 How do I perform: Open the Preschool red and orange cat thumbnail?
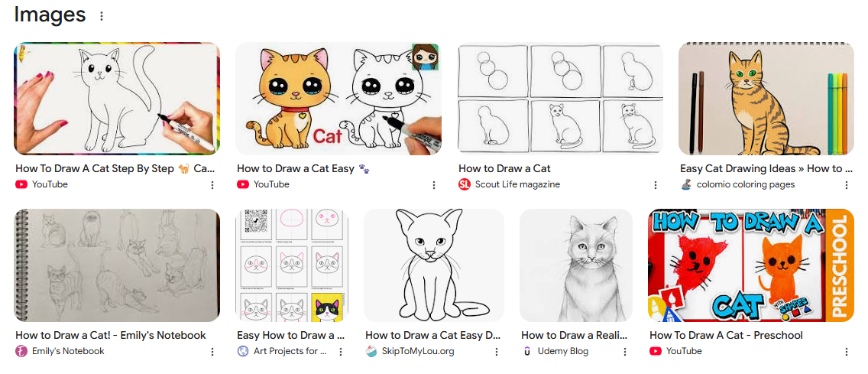tap(751, 265)
